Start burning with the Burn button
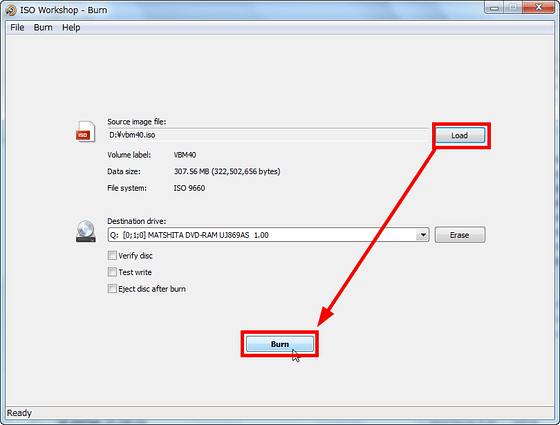560x425 pixels. coord(280,344)
